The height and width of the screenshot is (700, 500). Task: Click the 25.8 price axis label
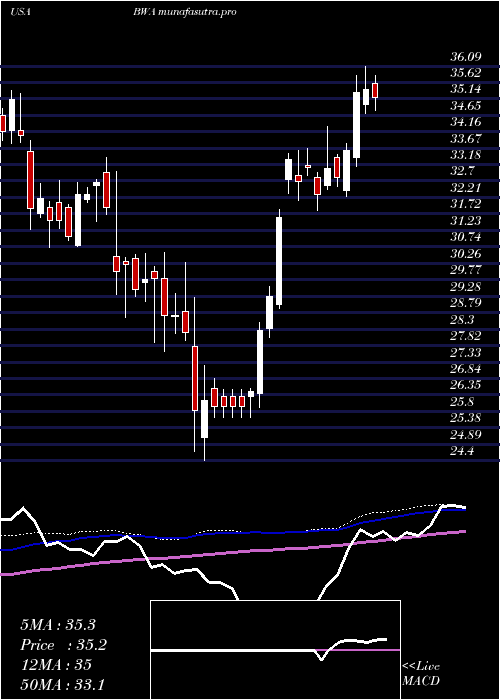(462, 402)
